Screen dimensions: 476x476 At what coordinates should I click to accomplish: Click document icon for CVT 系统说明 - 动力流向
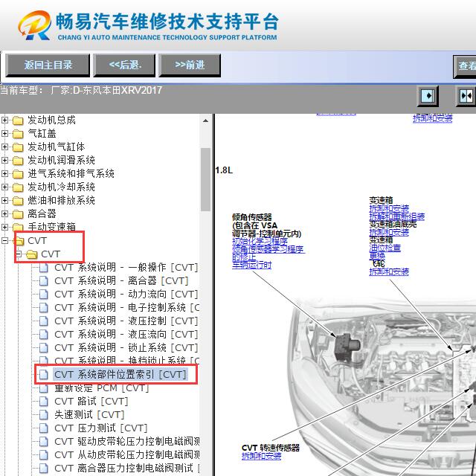[44, 295]
